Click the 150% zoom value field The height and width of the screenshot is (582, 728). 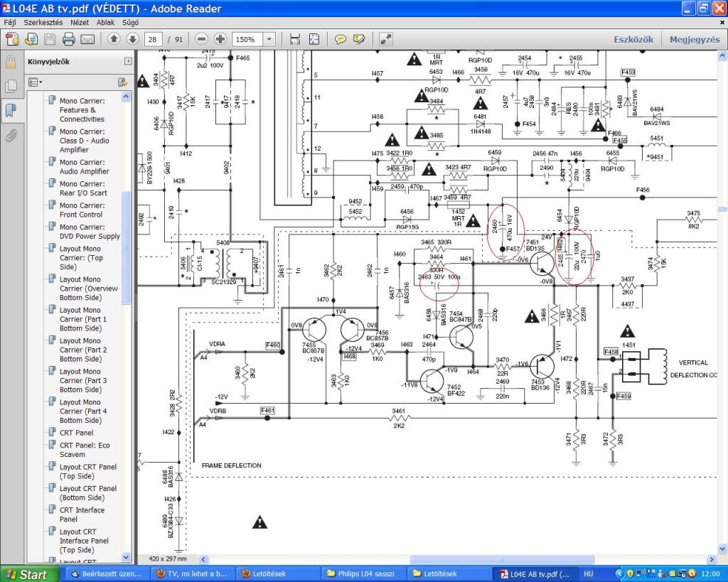(x=248, y=40)
